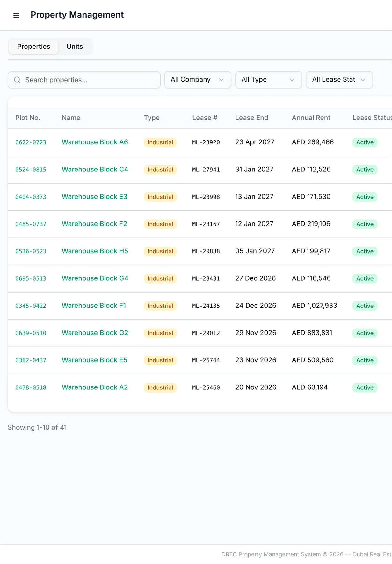392x564 pixels.
Task: Open Warehouse Block H5 property link
Action: (95, 251)
